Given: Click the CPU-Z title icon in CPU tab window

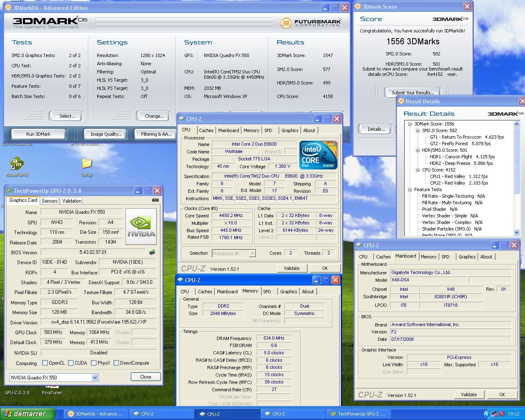Looking at the screenshot, I should 182,119.
